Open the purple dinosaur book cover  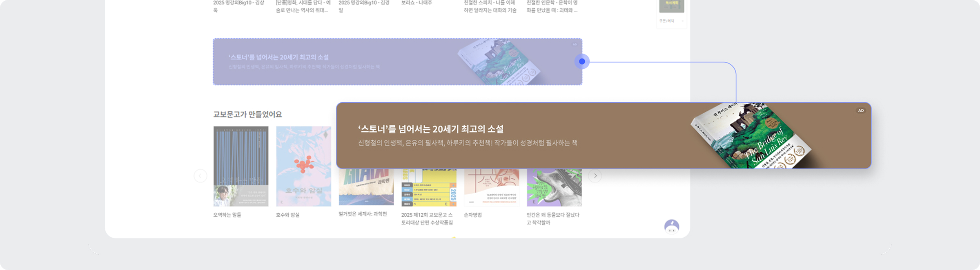(x=554, y=187)
